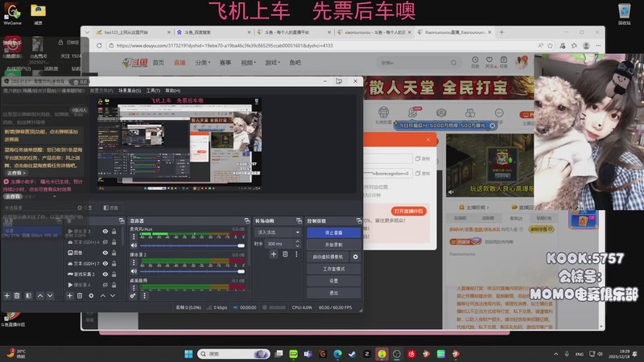
Task: Move selected scene up
Action: [x=39, y=295]
